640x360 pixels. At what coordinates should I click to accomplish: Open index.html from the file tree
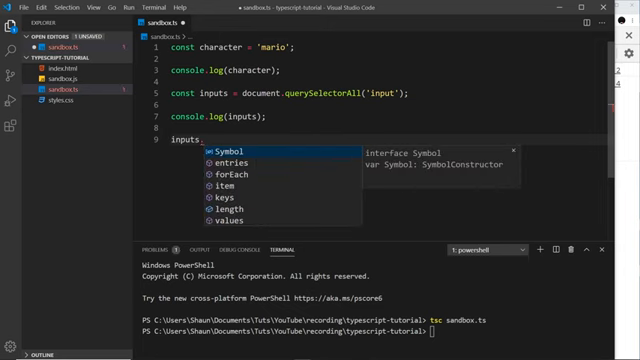(63, 68)
